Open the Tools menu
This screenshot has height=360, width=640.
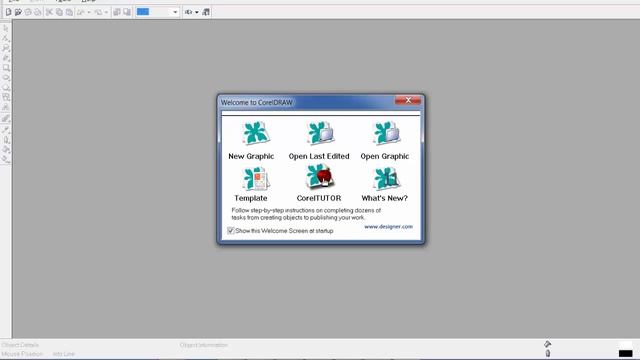click(x=63, y=1)
